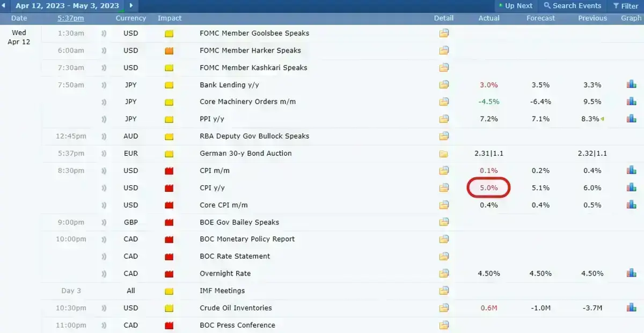Open the Apr 12 - May 3 date range picker
The width and height of the screenshot is (644, 333).
[x=67, y=6]
